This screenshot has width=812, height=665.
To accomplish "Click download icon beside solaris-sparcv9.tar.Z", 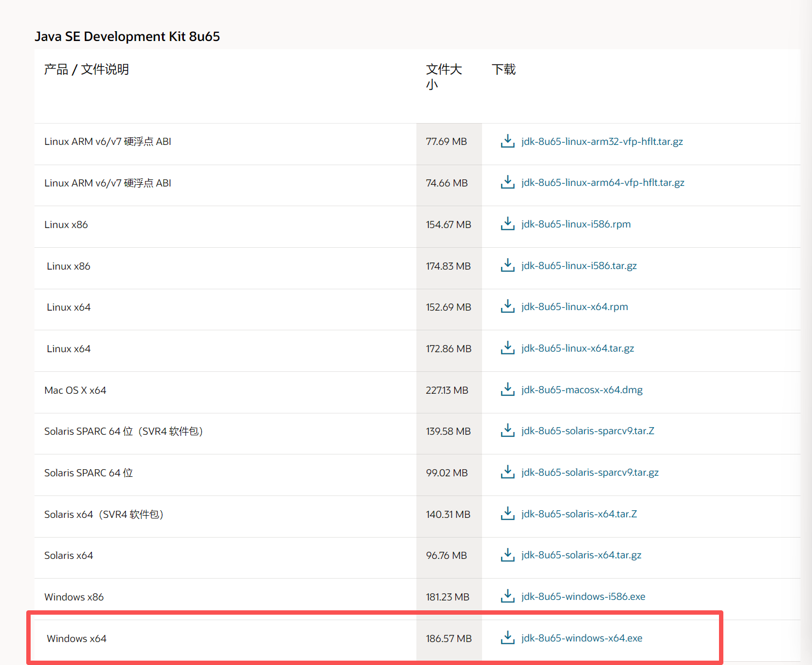I will point(508,430).
